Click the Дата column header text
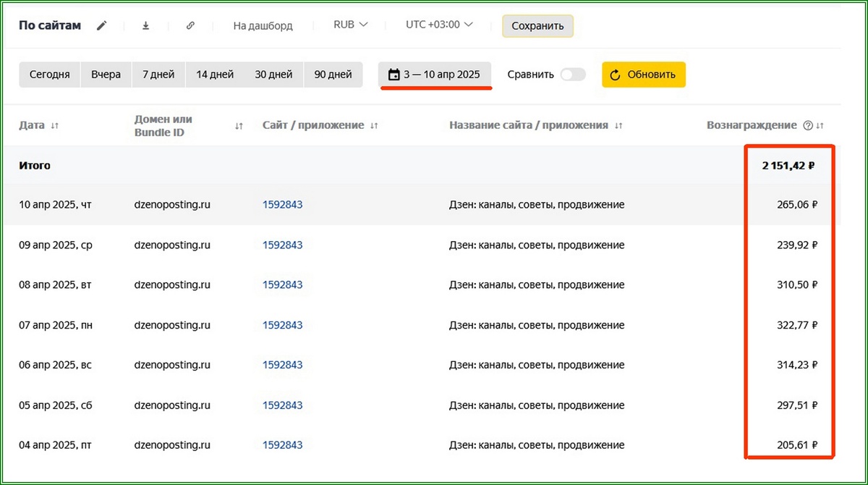Screen dimensions: 868x485 [x=32, y=125]
